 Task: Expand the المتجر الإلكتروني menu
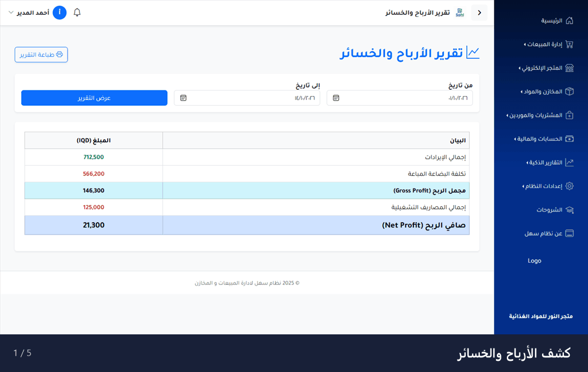coord(540,68)
